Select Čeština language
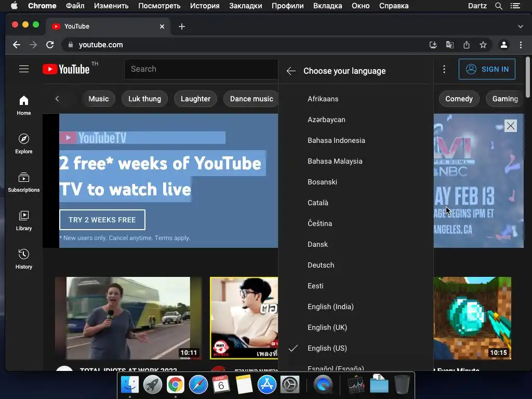The image size is (532, 399). [x=355, y=223]
